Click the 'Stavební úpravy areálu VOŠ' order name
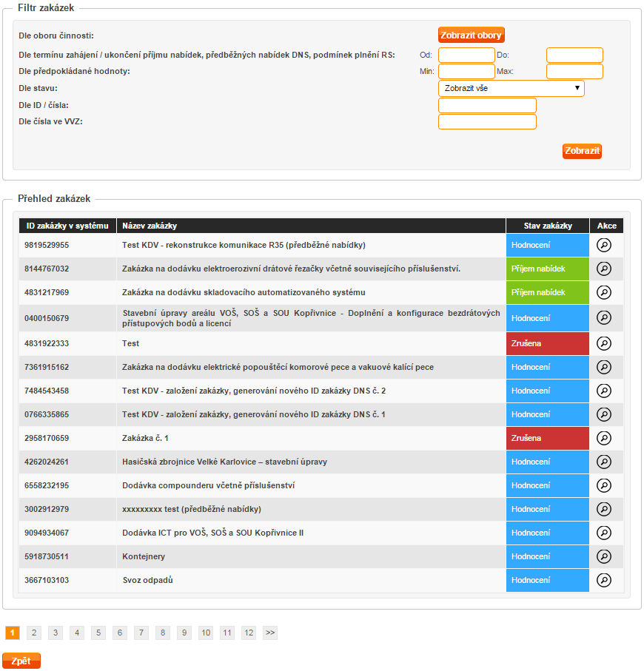 311,318
